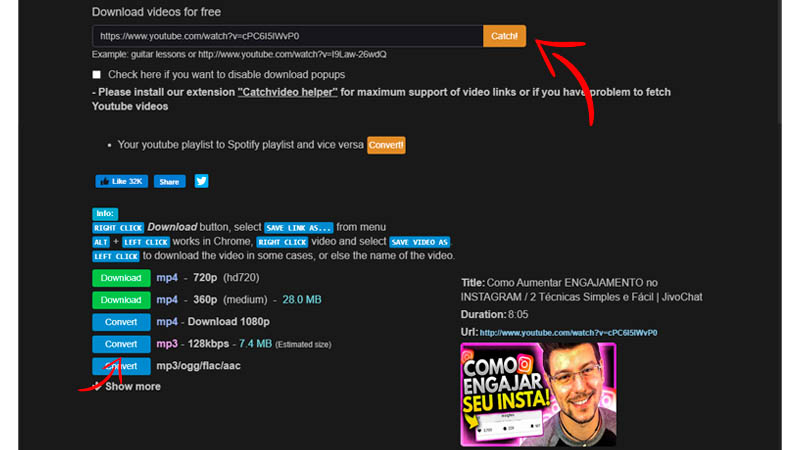The height and width of the screenshot is (450, 800).
Task: Open the Catchvideo helper extension link
Action: click(287, 92)
